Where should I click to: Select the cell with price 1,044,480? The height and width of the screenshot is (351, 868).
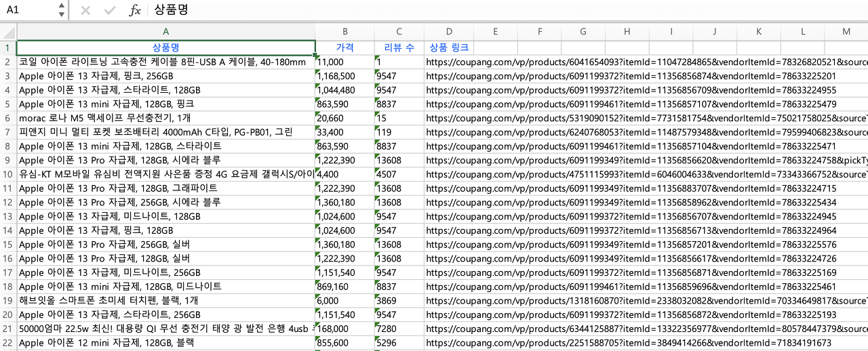[x=345, y=90]
